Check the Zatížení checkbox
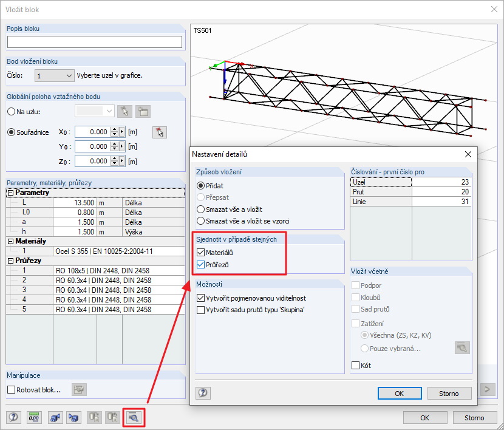 pos(355,323)
